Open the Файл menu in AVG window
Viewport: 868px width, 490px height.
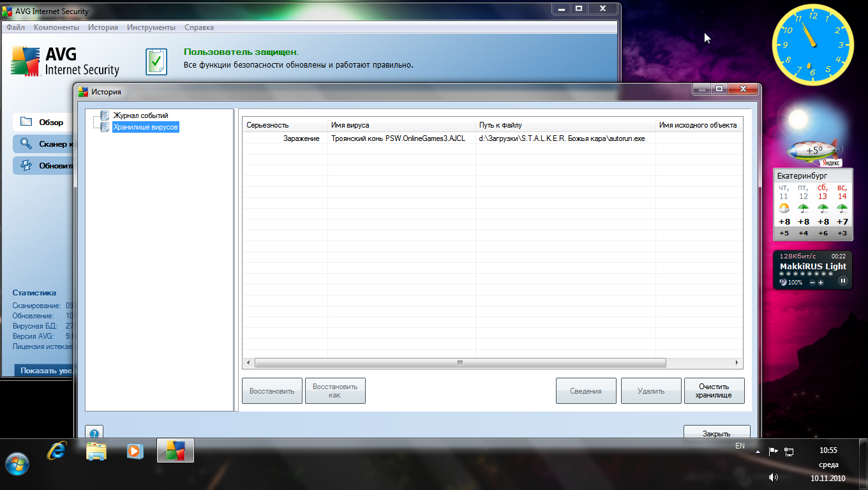click(15, 27)
